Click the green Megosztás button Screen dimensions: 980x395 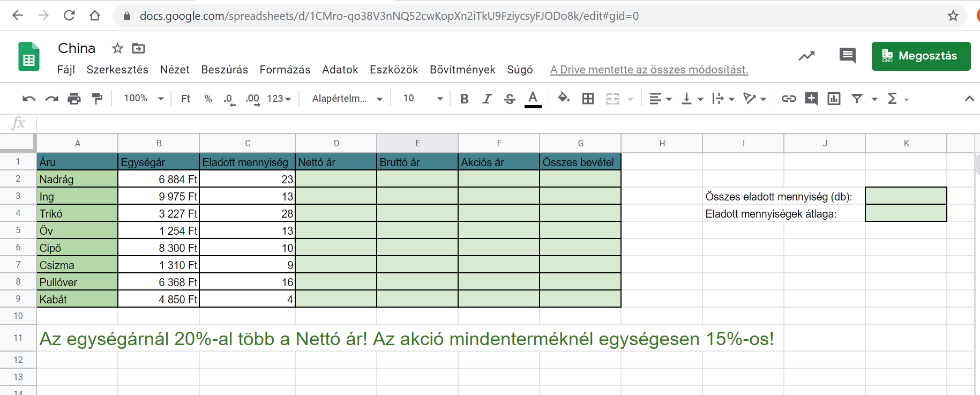tap(921, 56)
